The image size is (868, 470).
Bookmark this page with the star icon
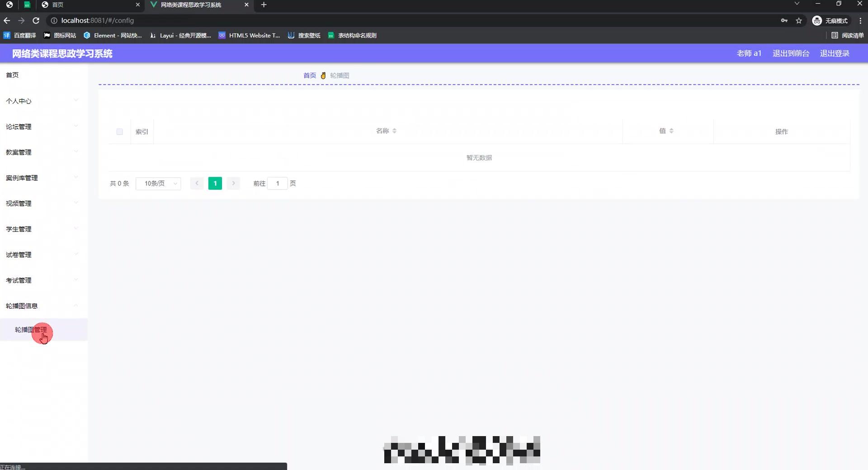tap(799, 21)
